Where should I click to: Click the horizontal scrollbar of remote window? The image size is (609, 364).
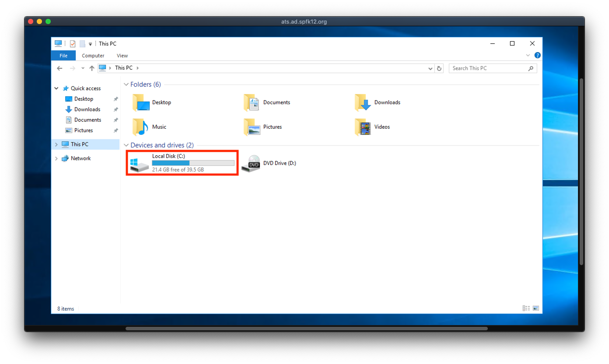[306, 329]
